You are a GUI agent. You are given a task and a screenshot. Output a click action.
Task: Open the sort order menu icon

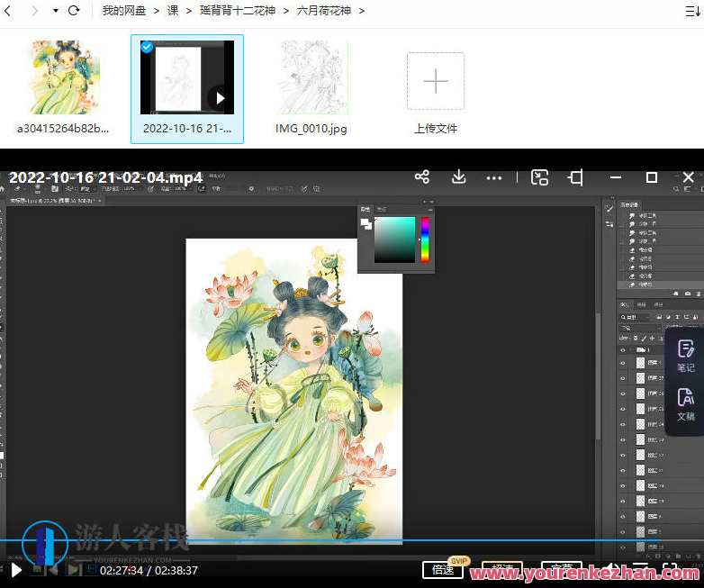point(693,11)
